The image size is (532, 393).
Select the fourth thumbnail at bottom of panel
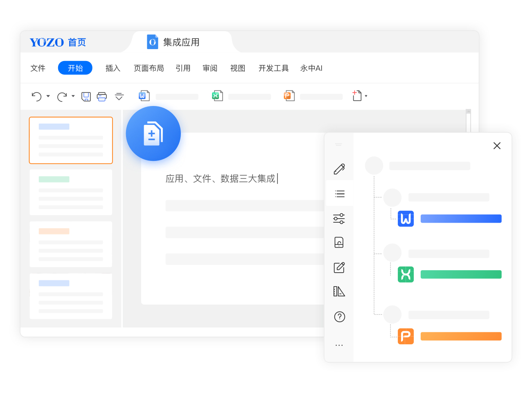coord(71,296)
